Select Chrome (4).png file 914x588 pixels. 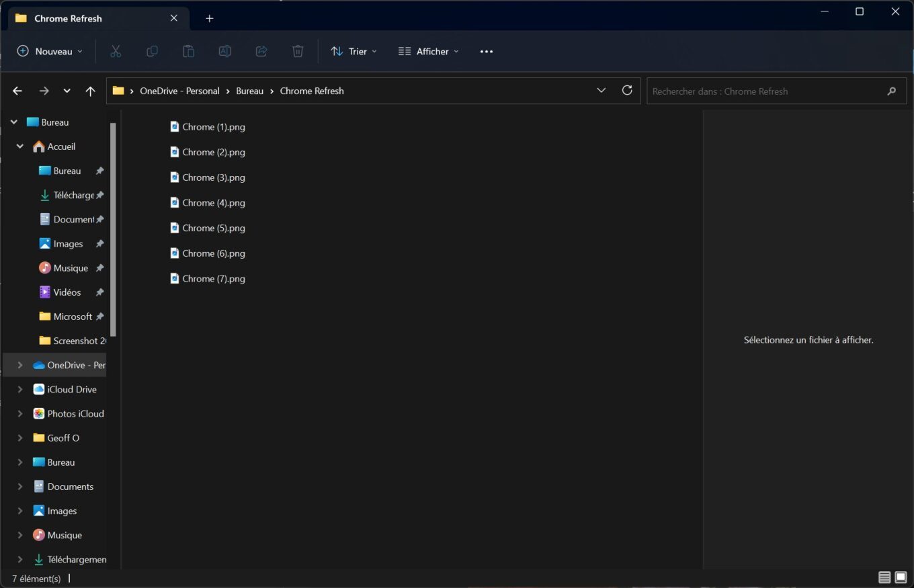pos(208,202)
